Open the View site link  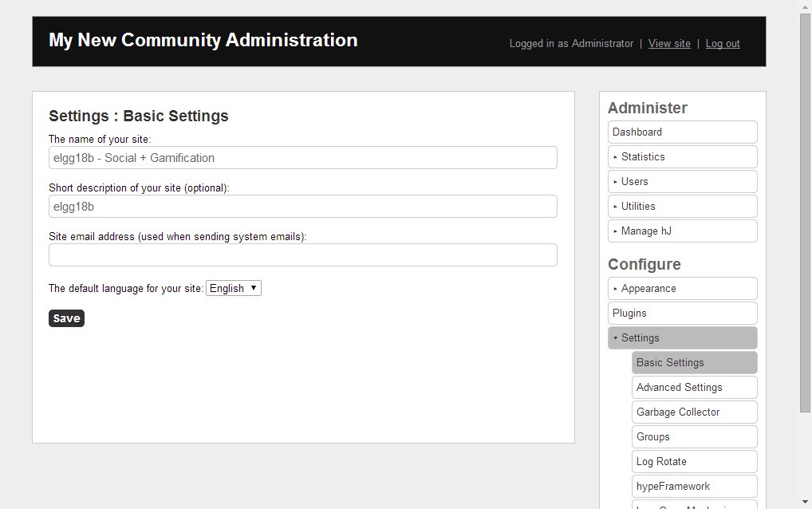[x=669, y=44]
